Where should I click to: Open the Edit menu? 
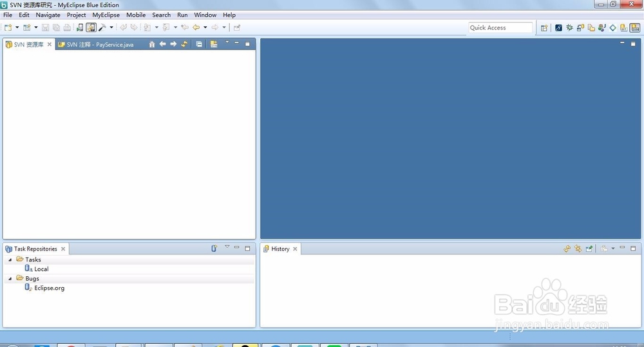pos(24,15)
